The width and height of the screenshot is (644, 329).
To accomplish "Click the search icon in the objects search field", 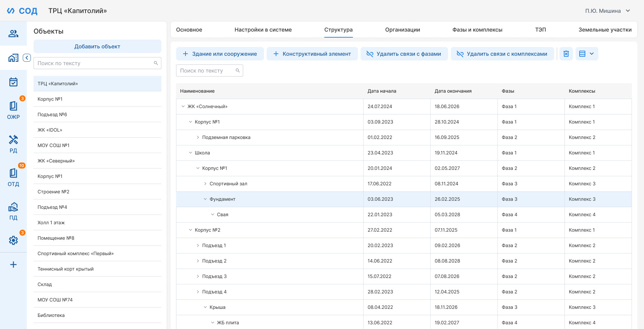I will coord(156,63).
